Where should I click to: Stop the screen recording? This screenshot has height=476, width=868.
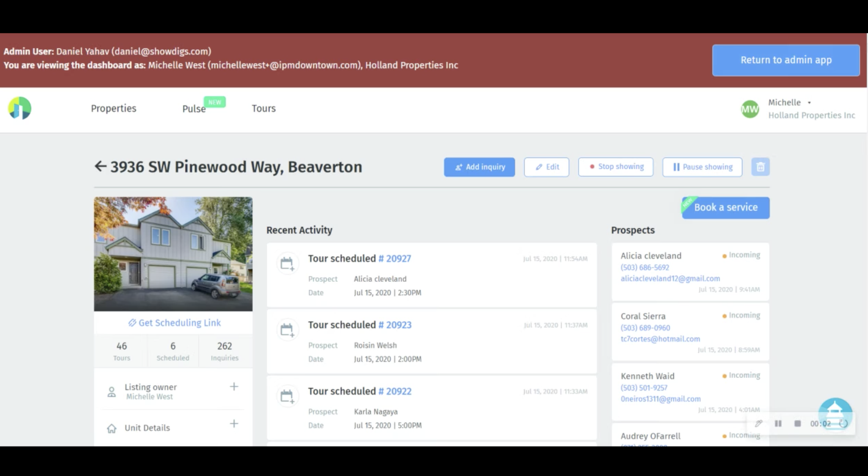(797, 424)
